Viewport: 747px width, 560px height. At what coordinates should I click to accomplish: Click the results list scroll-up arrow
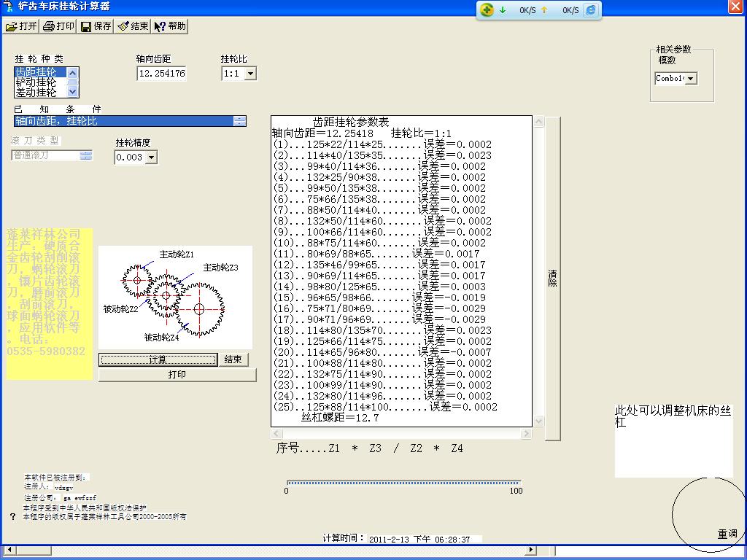point(539,122)
